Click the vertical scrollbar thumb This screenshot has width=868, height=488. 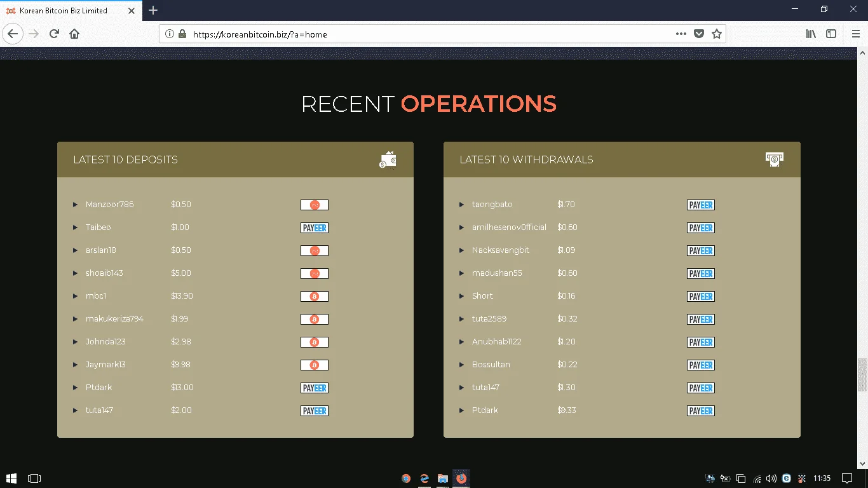point(862,375)
